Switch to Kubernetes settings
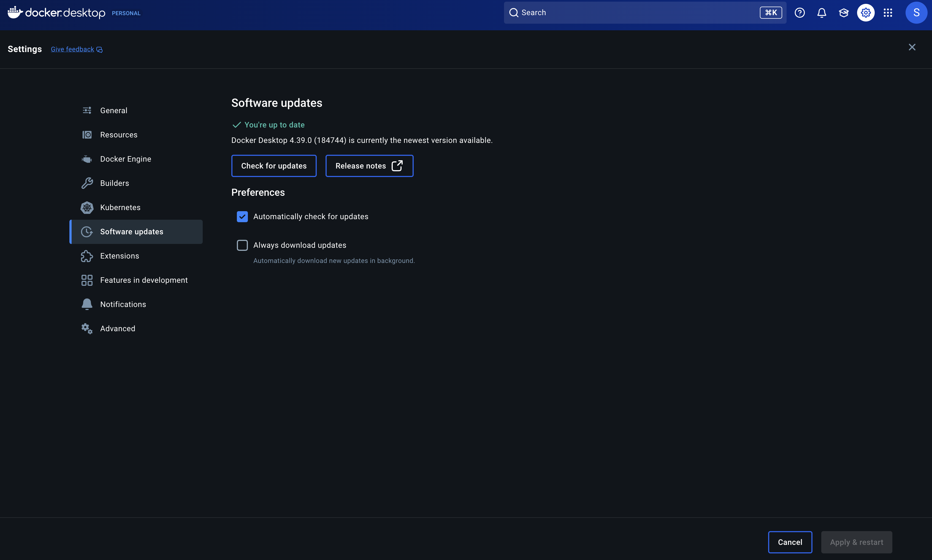The image size is (932, 560). coord(136,208)
